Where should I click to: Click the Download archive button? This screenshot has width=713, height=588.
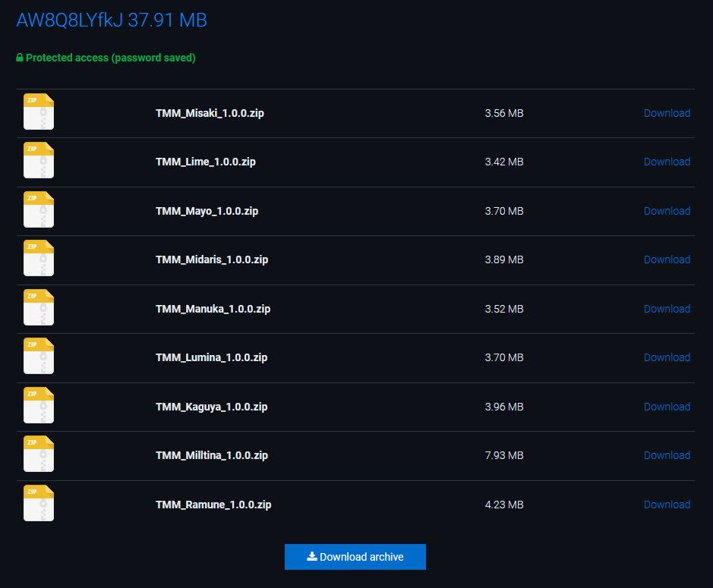(x=355, y=557)
